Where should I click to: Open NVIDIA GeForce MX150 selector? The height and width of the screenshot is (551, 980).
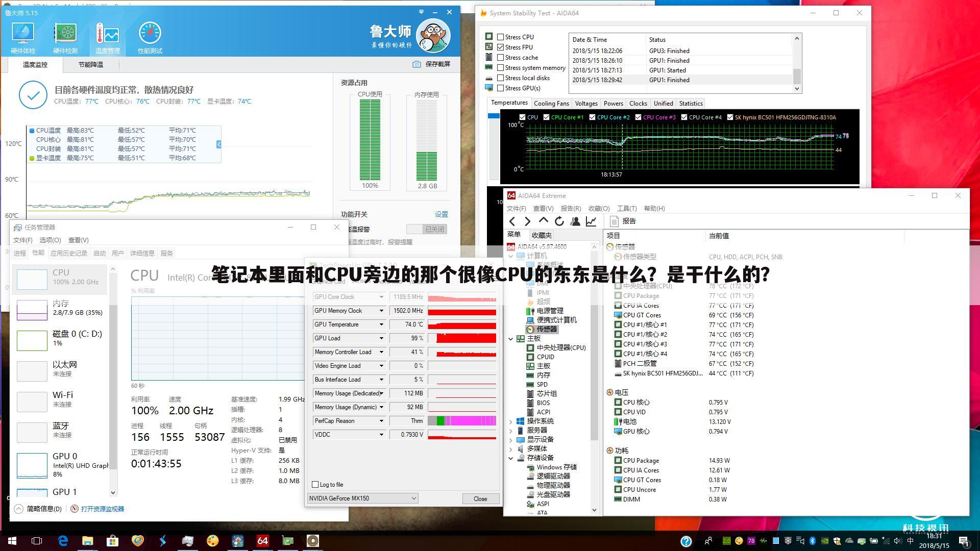pos(363,498)
